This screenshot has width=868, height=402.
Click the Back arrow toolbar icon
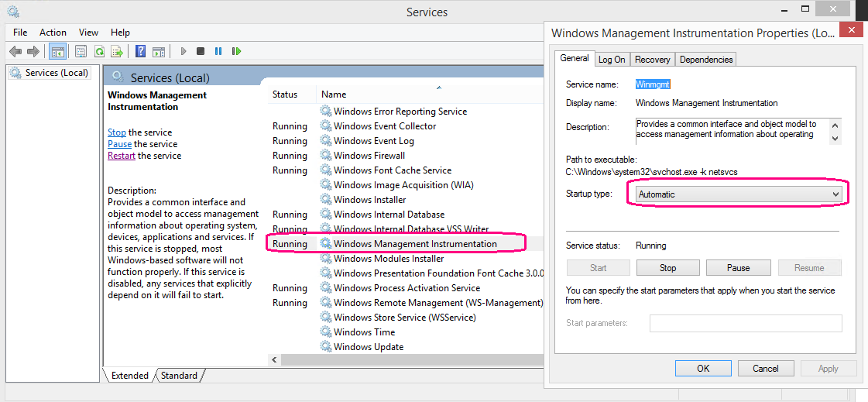tap(15, 51)
